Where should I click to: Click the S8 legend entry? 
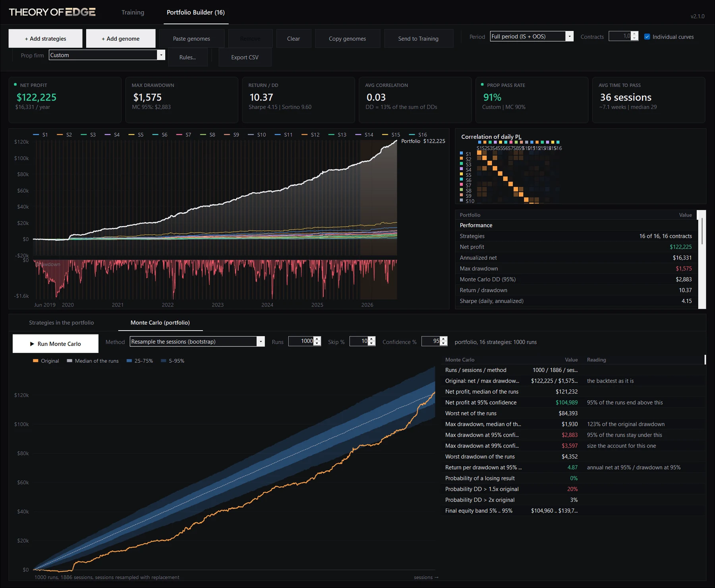(x=208, y=135)
